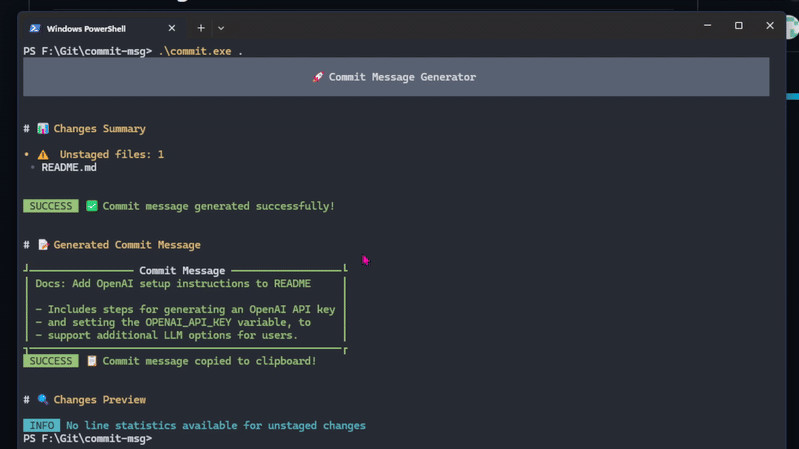Click the Commit Message box title
The height and width of the screenshot is (449, 799).
pyautogui.click(x=182, y=271)
